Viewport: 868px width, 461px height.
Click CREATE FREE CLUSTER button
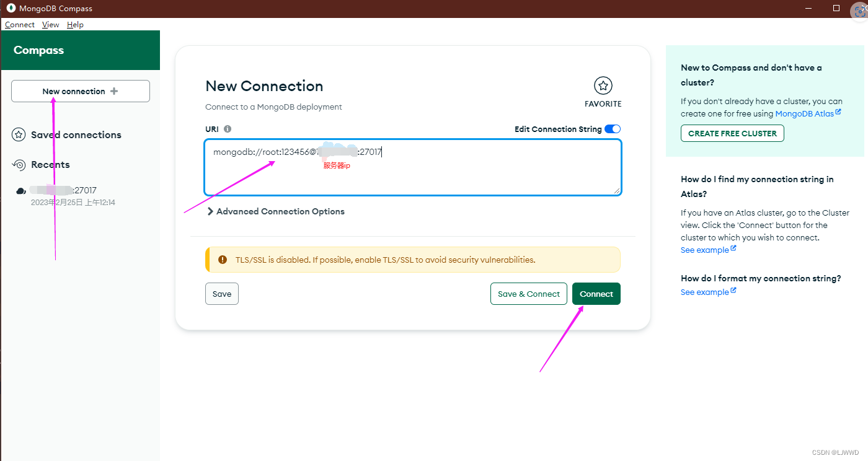[x=732, y=133]
